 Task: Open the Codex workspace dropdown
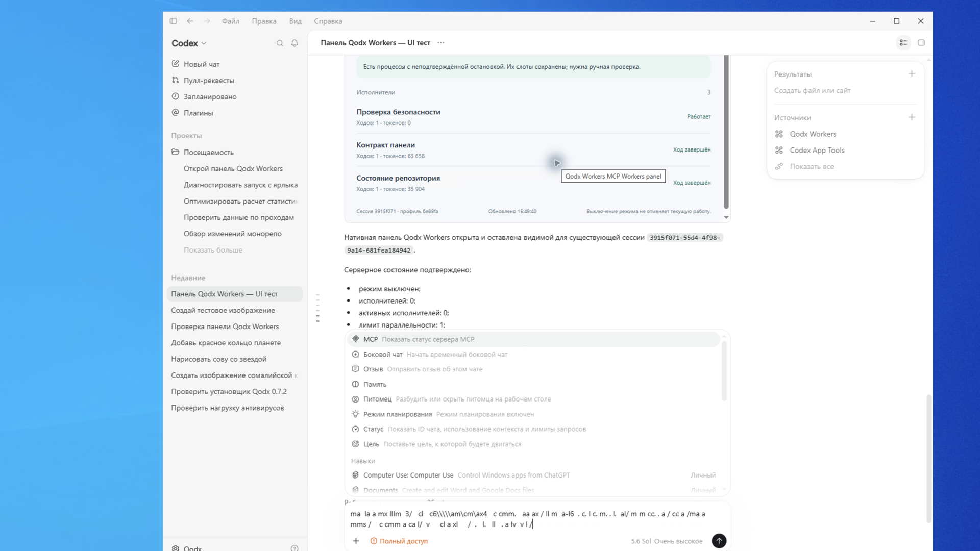pyautogui.click(x=189, y=43)
